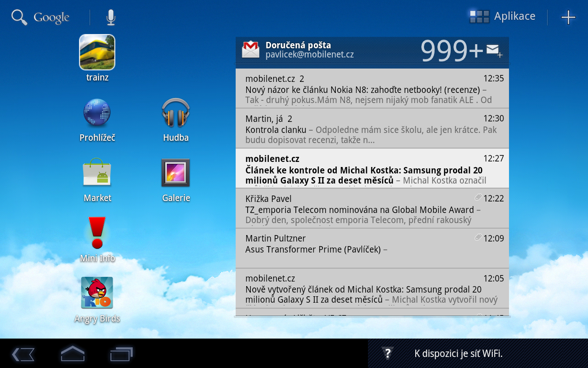Open Google search from the magnifier
588x368 pixels.
pyautogui.click(x=19, y=17)
